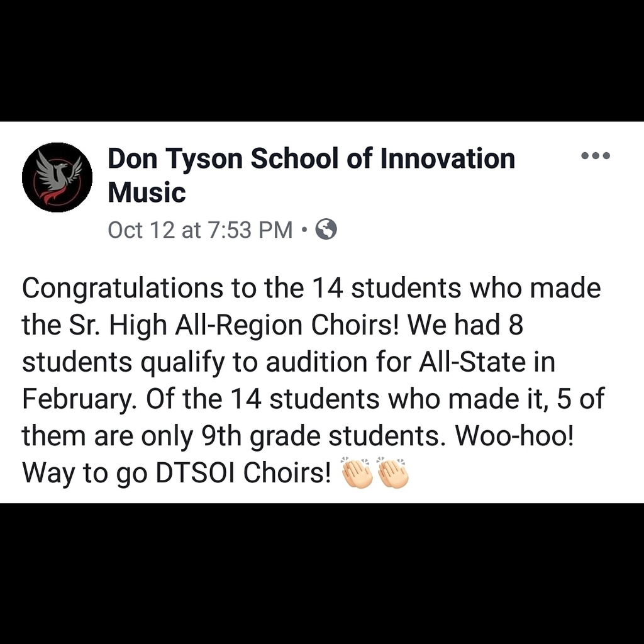Click the phoenix logo profile picture
Viewport: 644px width, 644px height.
click(57, 177)
